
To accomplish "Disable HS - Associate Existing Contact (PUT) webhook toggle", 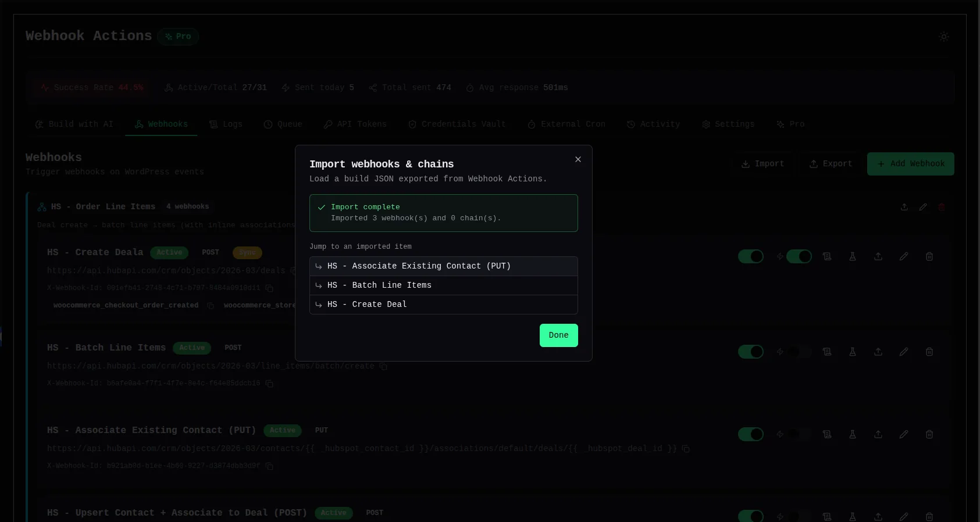I will coord(751,434).
